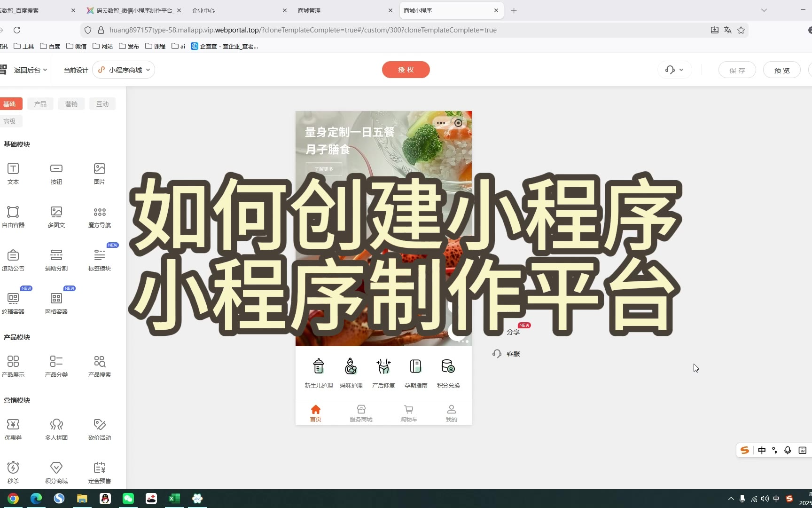
Task: Switch to the 营销 module tab
Action: (x=71, y=104)
